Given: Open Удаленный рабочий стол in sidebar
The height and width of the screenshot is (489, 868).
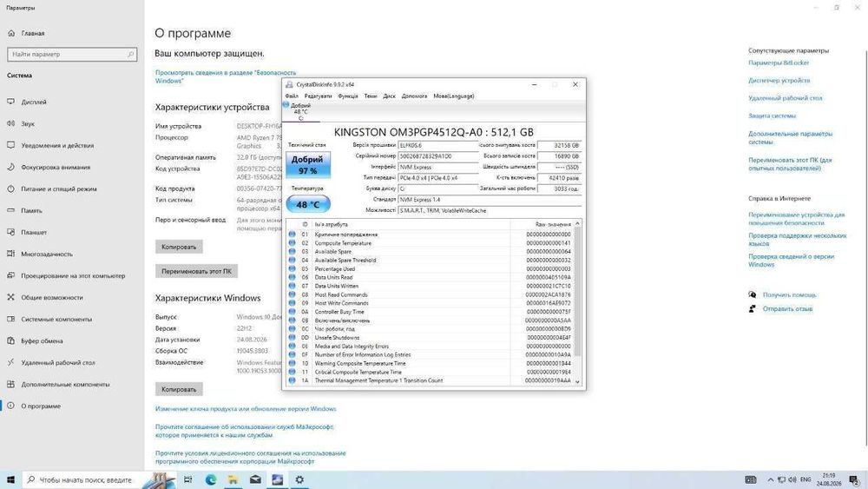Looking at the screenshot, I should 58,362.
